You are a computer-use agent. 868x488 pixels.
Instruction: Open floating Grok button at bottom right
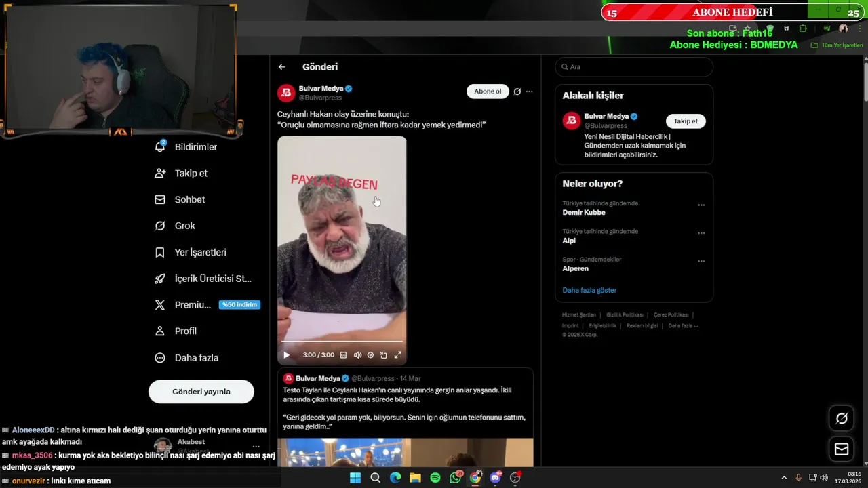click(842, 419)
